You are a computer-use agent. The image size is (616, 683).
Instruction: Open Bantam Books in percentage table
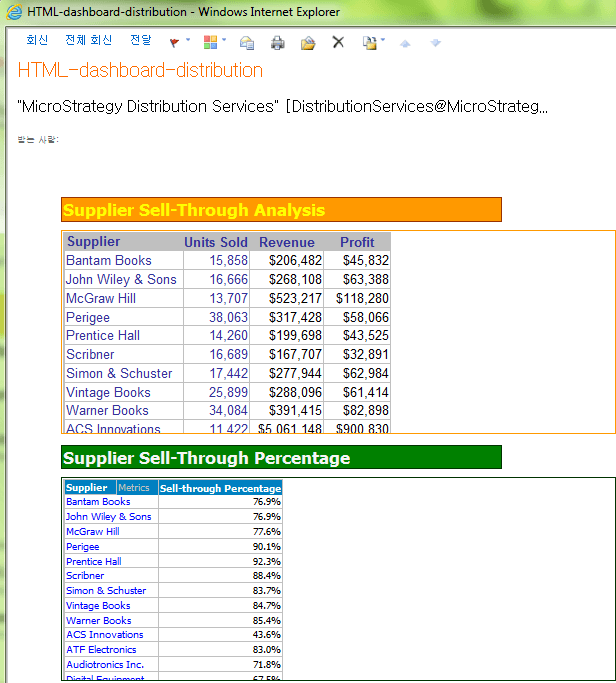(98, 502)
